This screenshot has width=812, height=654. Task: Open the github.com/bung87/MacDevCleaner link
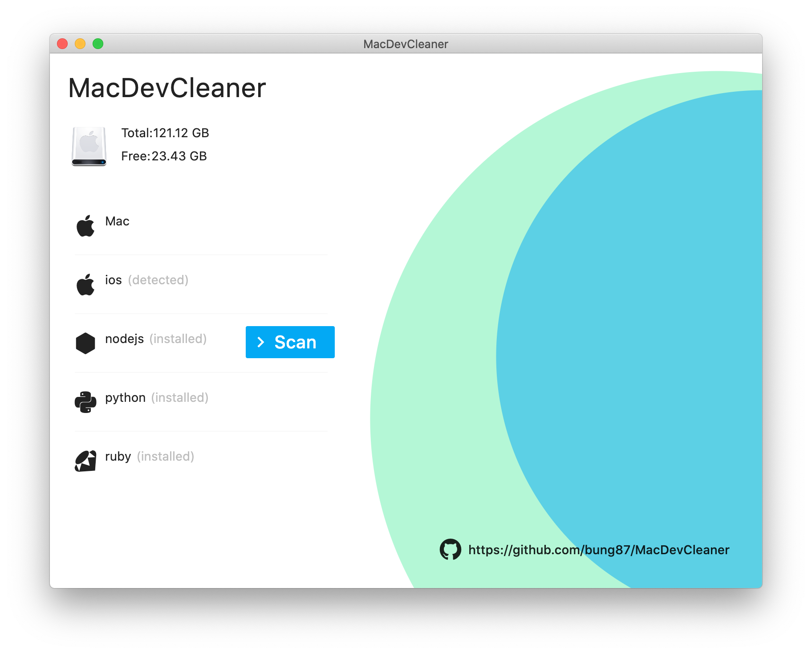[x=599, y=550]
